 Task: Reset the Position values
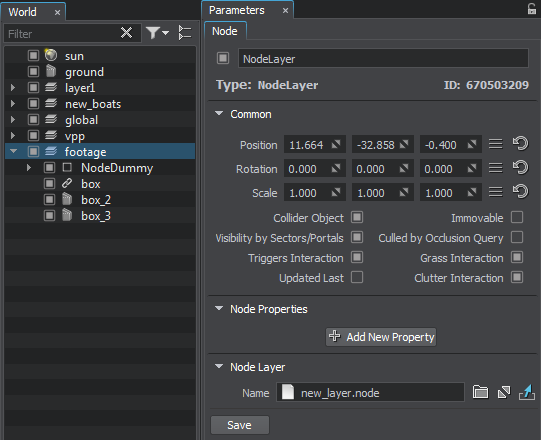pos(520,144)
